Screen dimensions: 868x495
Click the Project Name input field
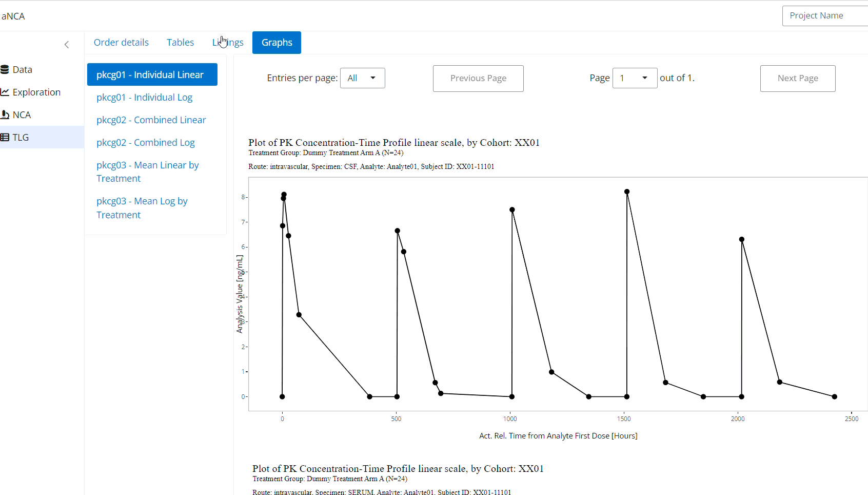[824, 16]
